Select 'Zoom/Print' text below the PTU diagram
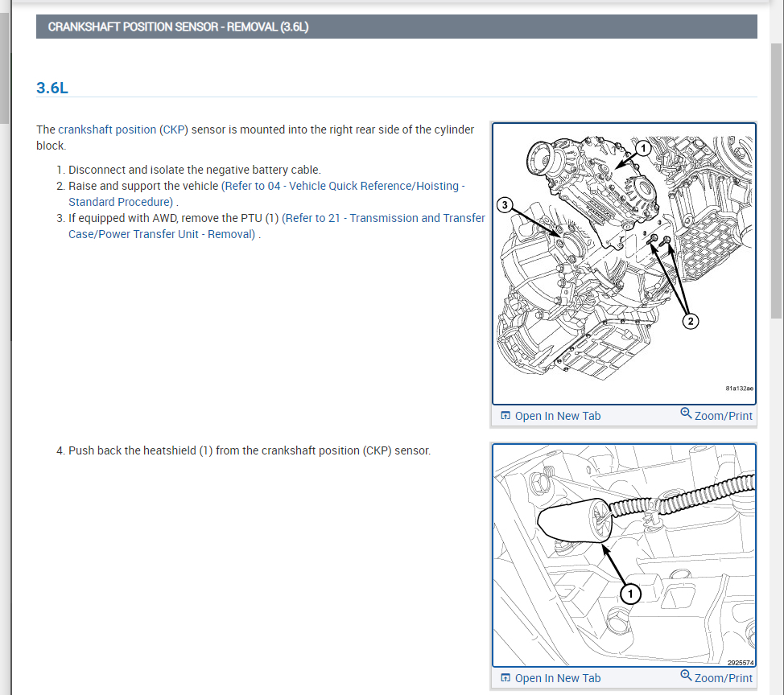This screenshot has height=695, width=784. click(x=723, y=416)
